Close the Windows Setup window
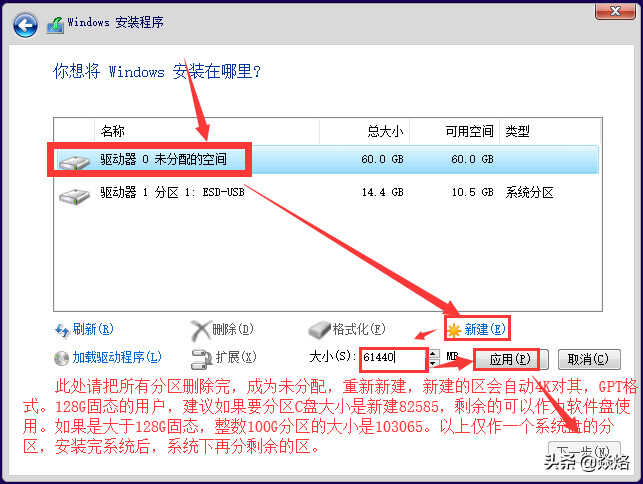Screen dimensions: 643x484 [615, 11]
